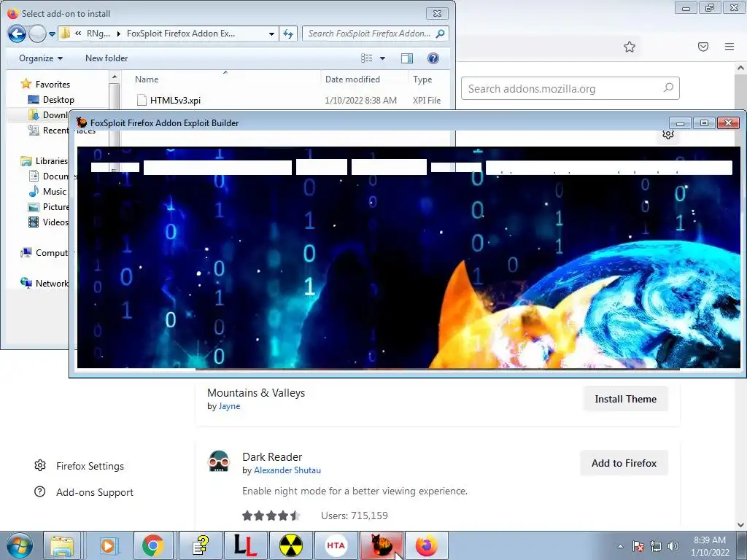The image size is (747, 560).
Task: Open file dialog help icon
Action: coord(433,58)
